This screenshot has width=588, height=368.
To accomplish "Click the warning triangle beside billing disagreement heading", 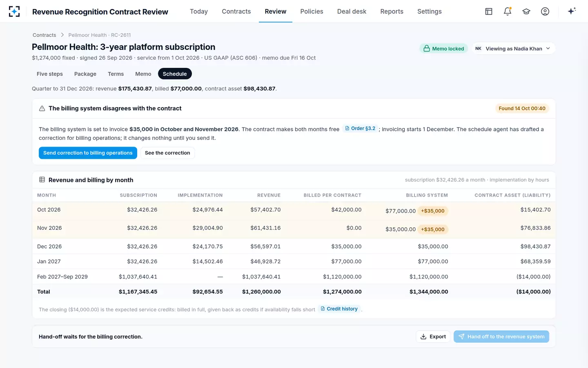I will tap(42, 108).
